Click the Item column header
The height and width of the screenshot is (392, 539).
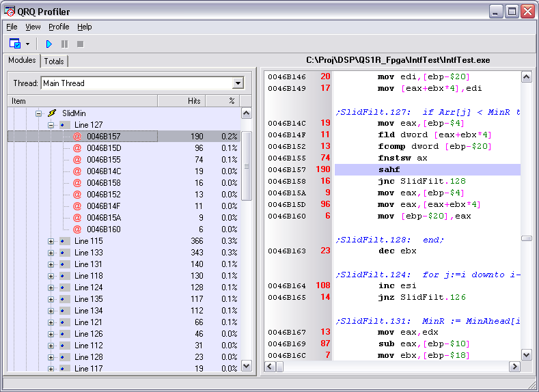[82, 100]
